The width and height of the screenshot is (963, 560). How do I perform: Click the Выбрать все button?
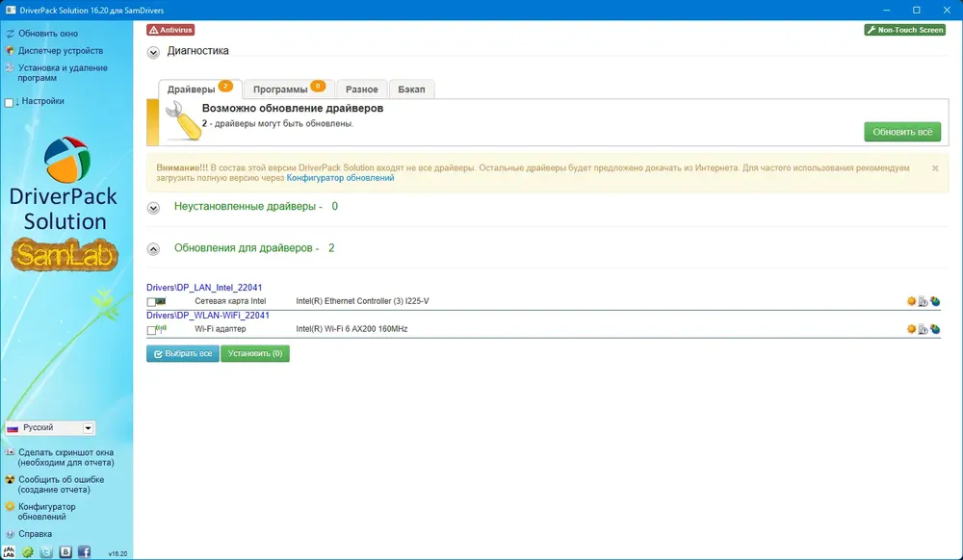[x=183, y=353]
